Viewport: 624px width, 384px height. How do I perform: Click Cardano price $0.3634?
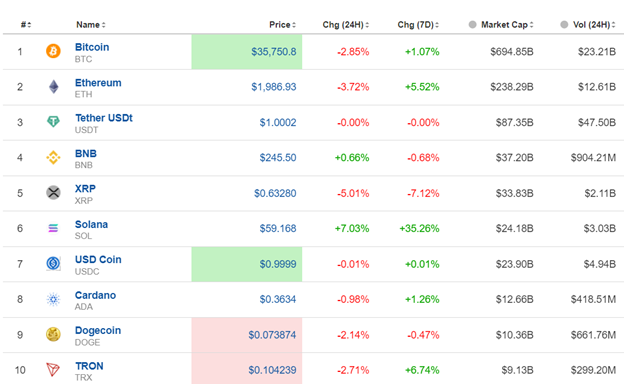click(x=278, y=299)
